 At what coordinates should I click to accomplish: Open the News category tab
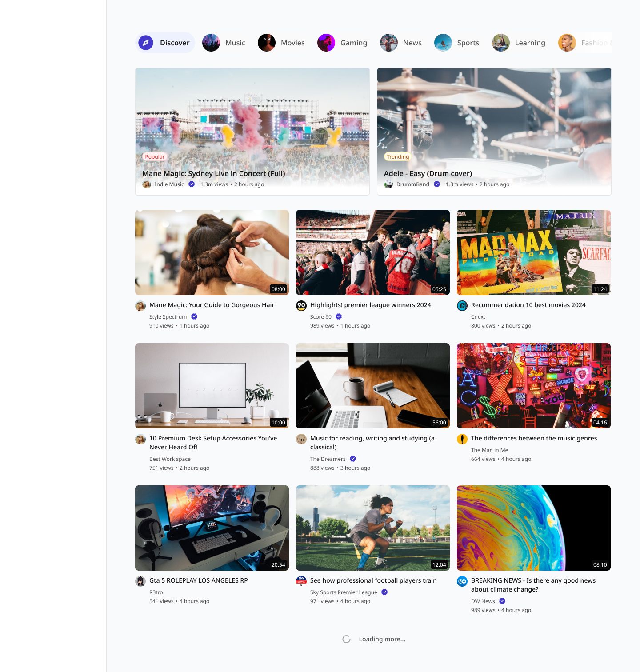click(401, 43)
